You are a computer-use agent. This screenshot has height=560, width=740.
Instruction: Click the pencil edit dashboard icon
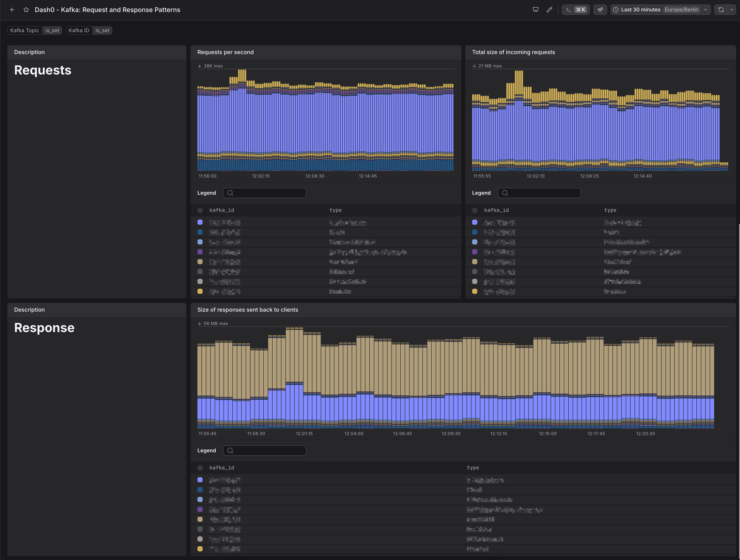click(x=549, y=10)
